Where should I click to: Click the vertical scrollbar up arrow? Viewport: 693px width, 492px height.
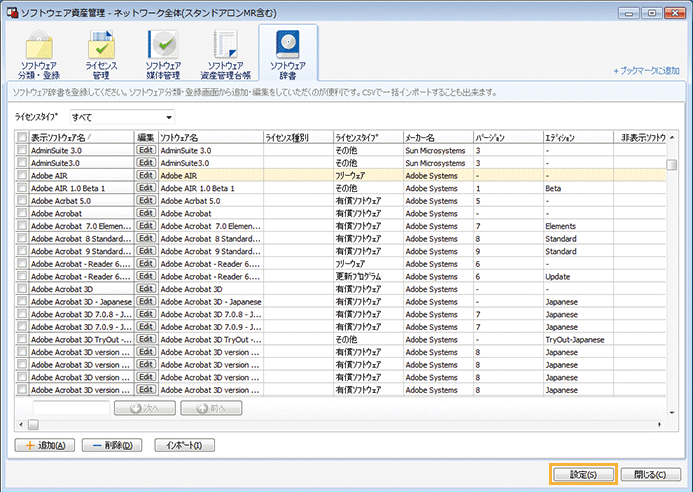click(x=672, y=137)
